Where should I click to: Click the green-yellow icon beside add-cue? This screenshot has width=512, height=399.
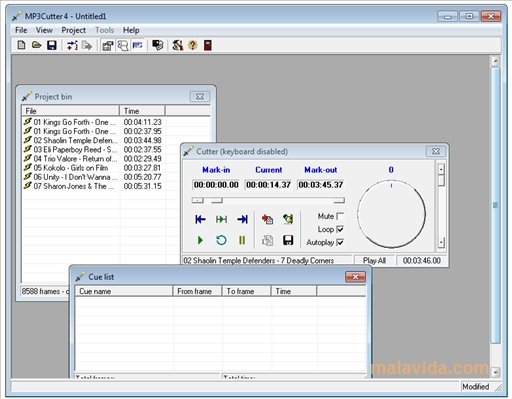click(x=288, y=219)
